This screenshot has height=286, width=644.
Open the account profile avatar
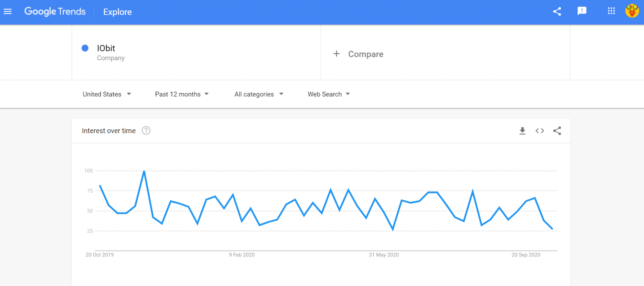[632, 11]
